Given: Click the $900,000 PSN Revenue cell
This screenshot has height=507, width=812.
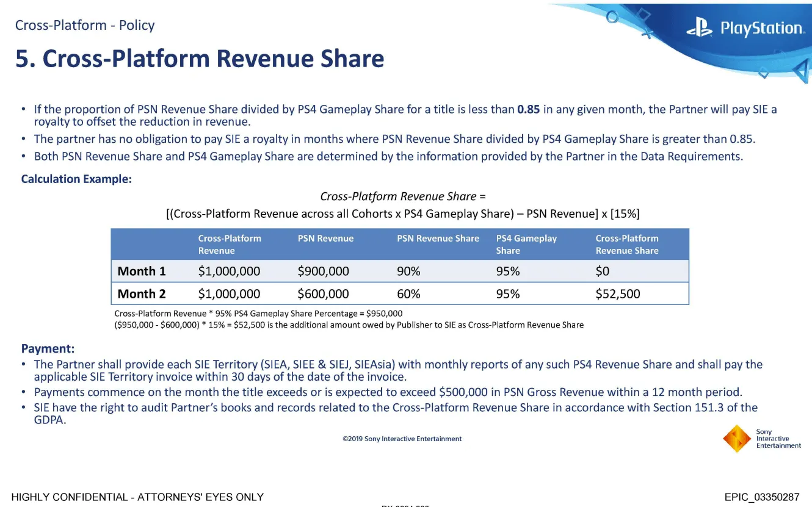Looking at the screenshot, I should [323, 271].
